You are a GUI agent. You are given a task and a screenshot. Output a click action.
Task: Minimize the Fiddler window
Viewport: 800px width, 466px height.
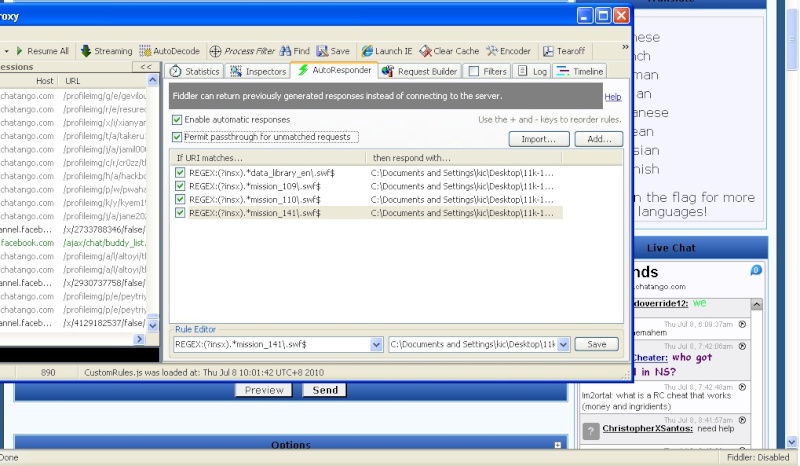(x=585, y=16)
